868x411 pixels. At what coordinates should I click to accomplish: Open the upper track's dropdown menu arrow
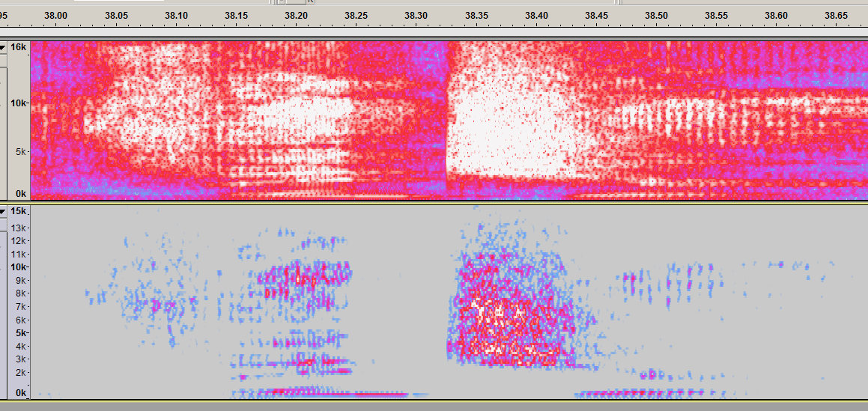3,48
